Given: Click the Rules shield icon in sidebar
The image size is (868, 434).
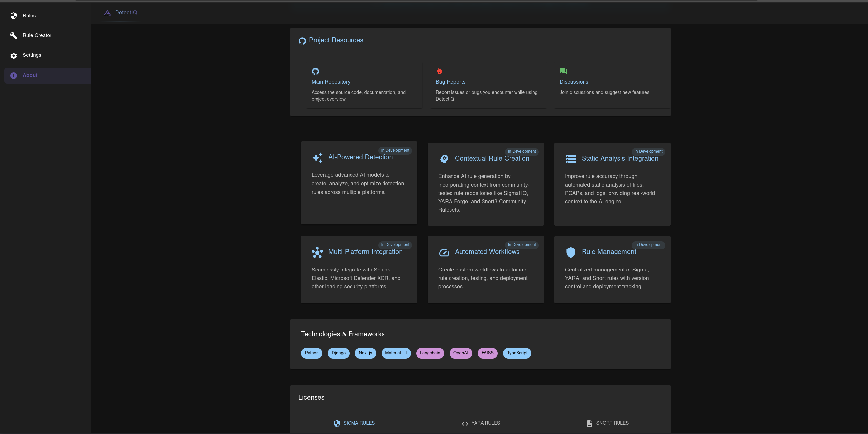Looking at the screenshot, I should [14, 16].
